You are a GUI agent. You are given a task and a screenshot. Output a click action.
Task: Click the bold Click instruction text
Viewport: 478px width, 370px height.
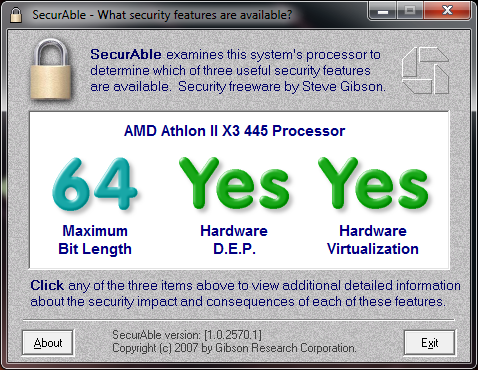pyautogui.click(x=47, y=285)
